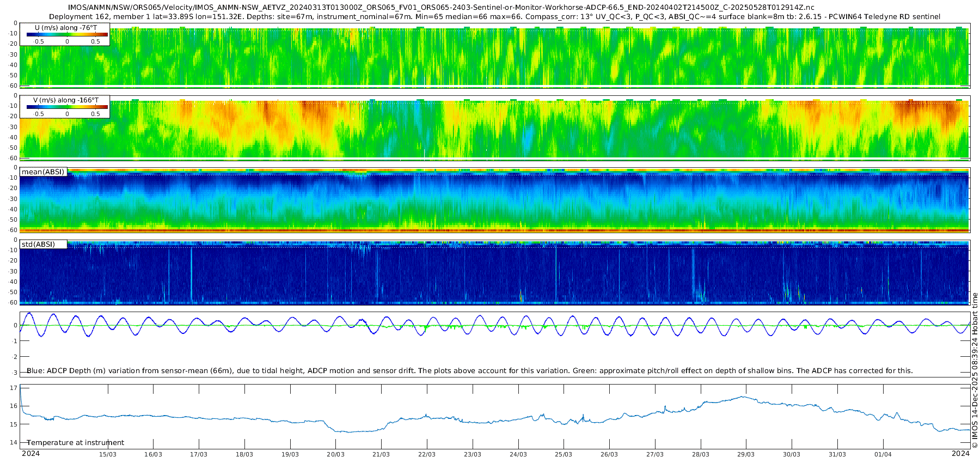Image resolution: width=980 pixels, height=463 pixels.
Task: Click the 15/03 date tick label
Action: click(107, 454)
